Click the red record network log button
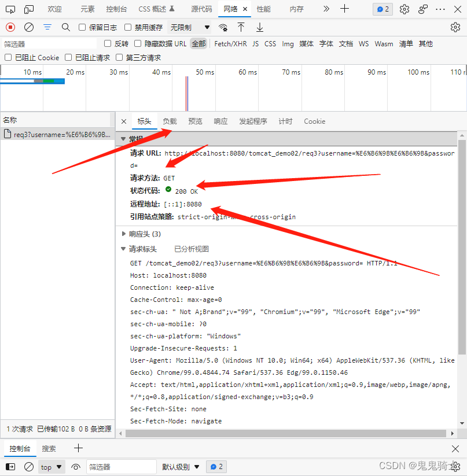 [10, 27]
